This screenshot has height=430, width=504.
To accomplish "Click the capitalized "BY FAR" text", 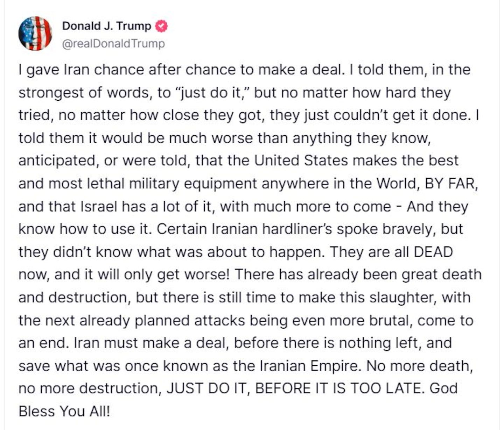I will tap(450, 184).
